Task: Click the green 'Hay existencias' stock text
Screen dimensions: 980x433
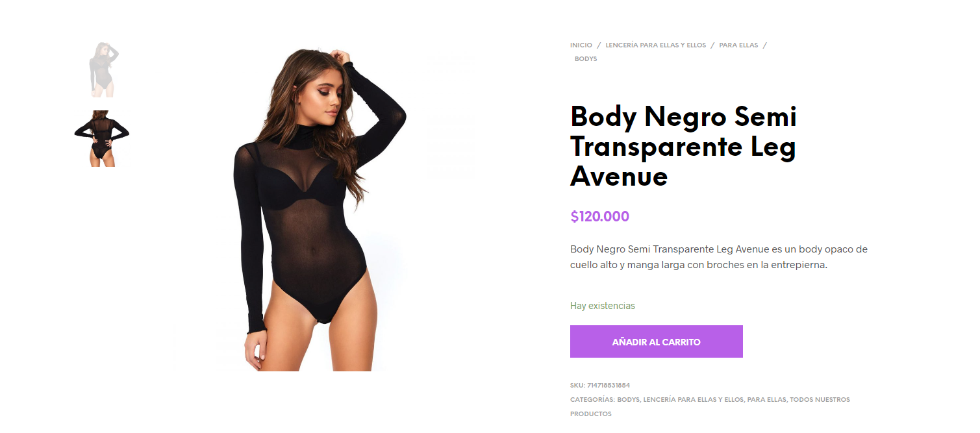Action: (603, 306)
